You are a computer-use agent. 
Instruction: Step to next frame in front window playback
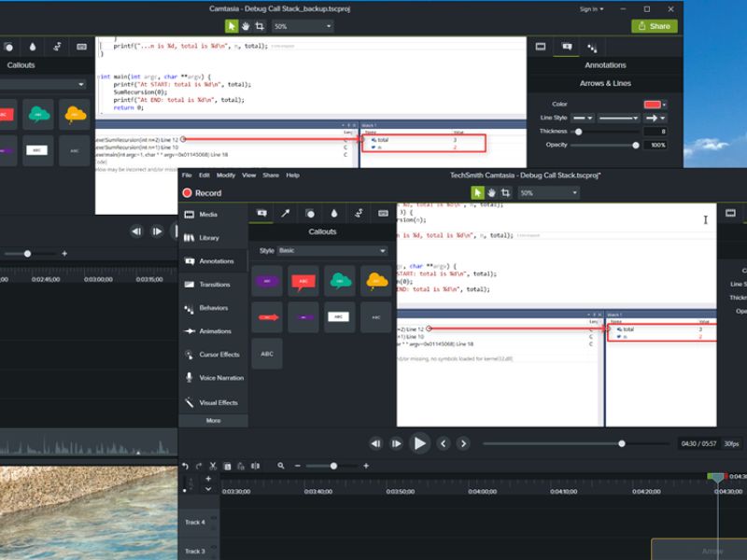(396, 444)
